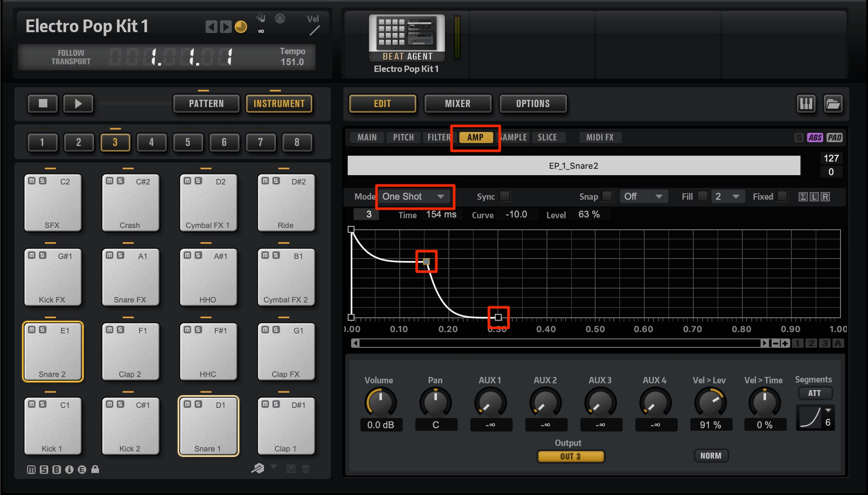Click the ATT segments button
The height and width of the screenshot is (495, 868).
pyautogui.click(x=815, y=393)
